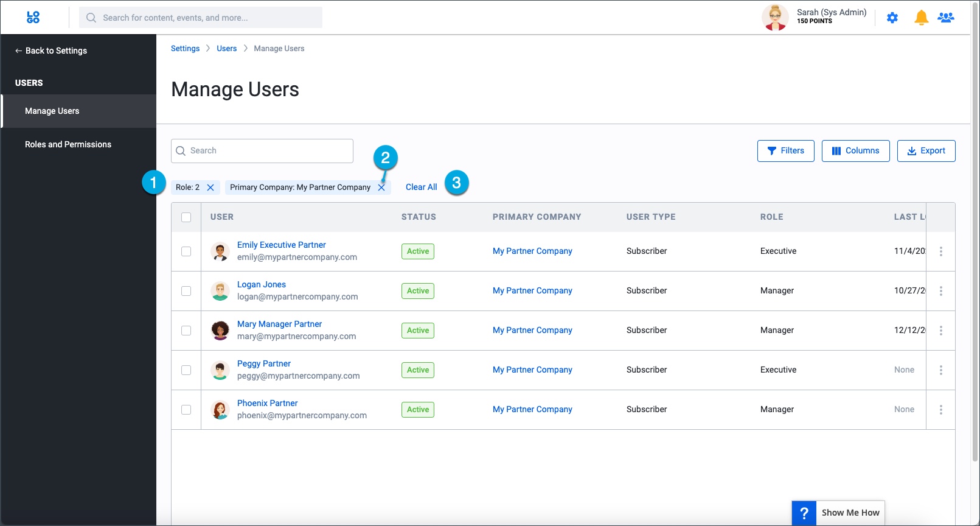Open My Partner Company link in Phoenix's row

532,409
